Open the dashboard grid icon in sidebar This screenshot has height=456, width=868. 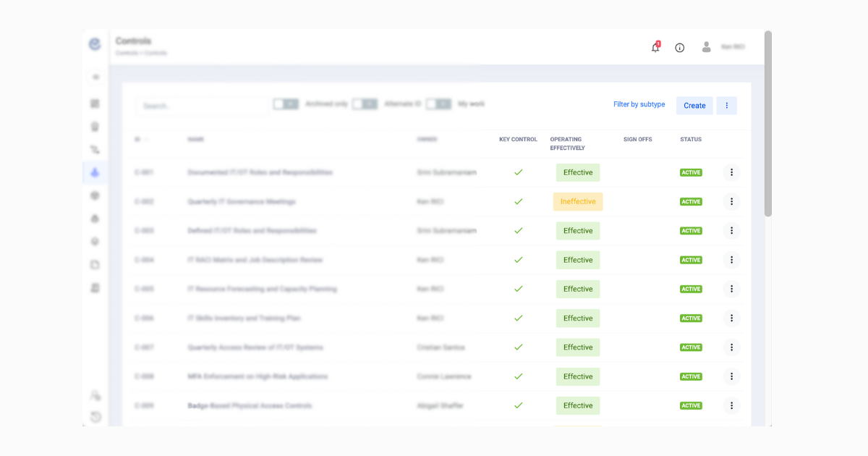95,104
